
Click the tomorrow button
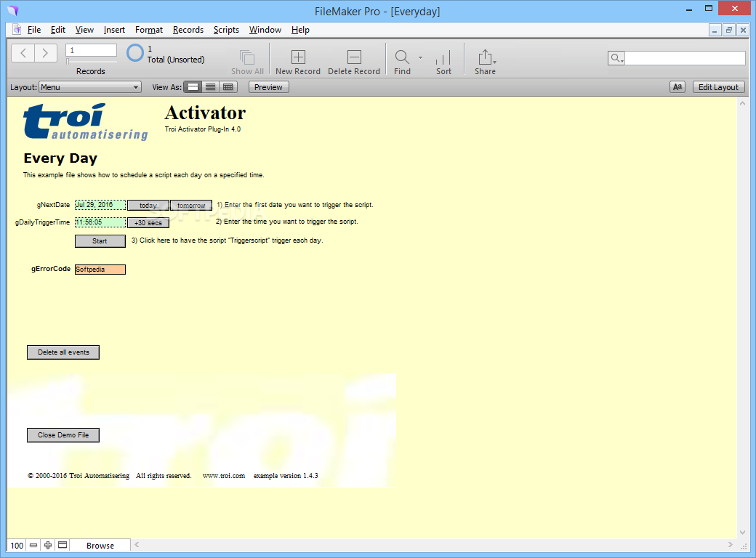pos(191,206)
